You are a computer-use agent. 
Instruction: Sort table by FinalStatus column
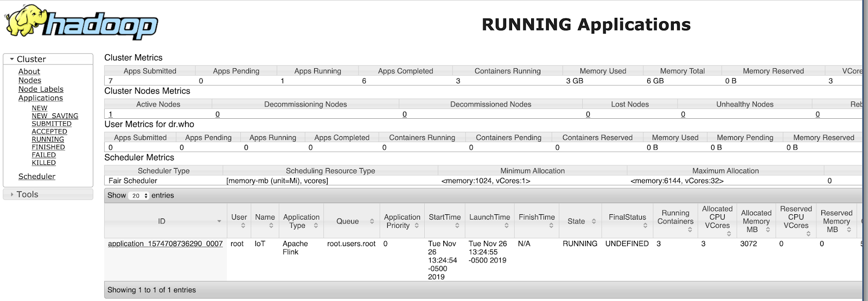click(x=628, y=221)
